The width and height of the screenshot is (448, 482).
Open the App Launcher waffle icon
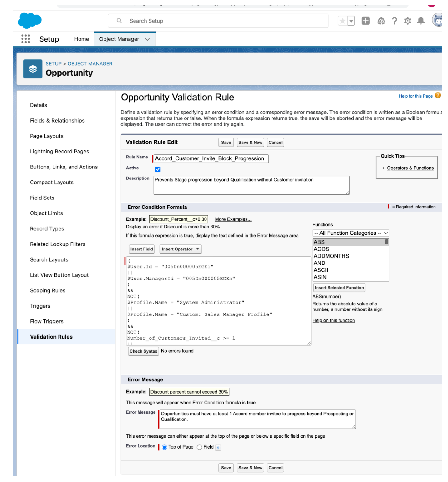[26, 39]
